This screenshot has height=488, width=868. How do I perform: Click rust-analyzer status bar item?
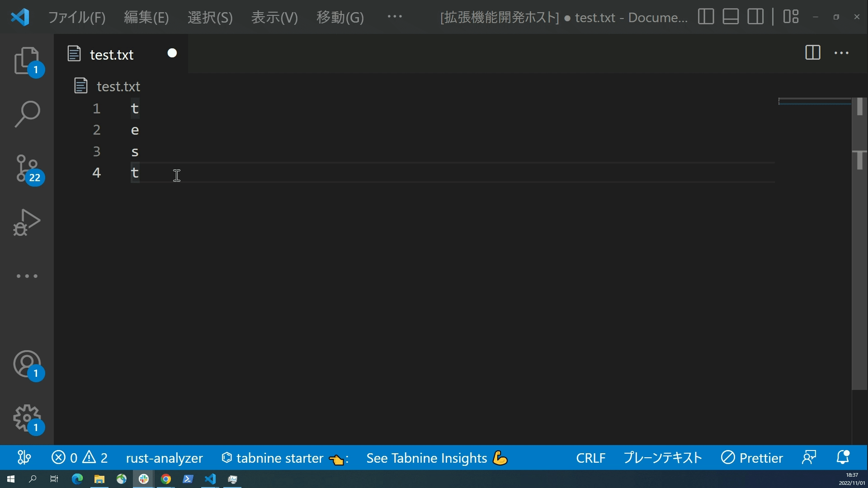(164, 458)
